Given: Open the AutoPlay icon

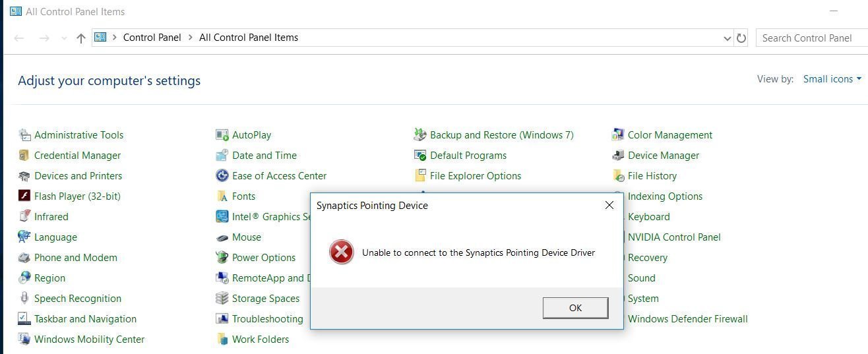Looking at the screenshot, I should click(222, 135).
